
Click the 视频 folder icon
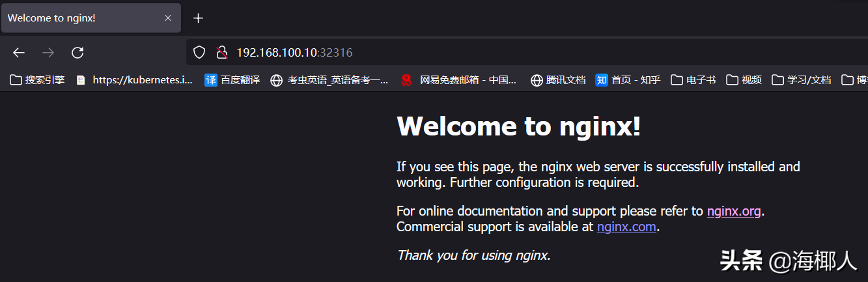(x=732, y=80)
